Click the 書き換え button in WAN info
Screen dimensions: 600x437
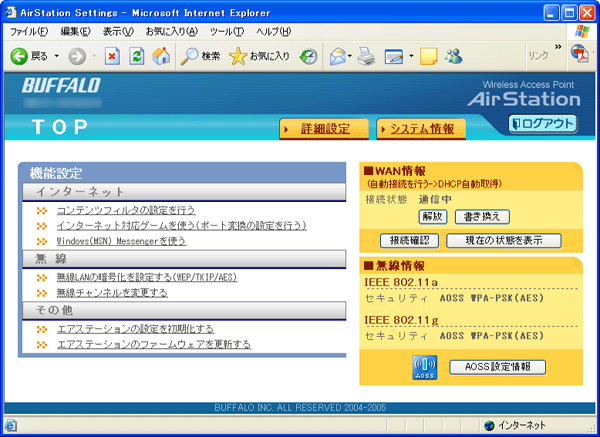click(x=482, y=217)
